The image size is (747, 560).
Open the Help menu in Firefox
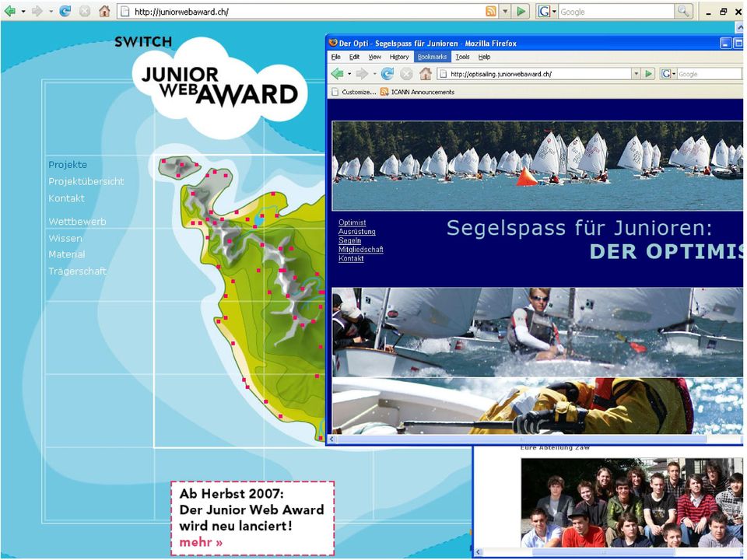point(485,57)
